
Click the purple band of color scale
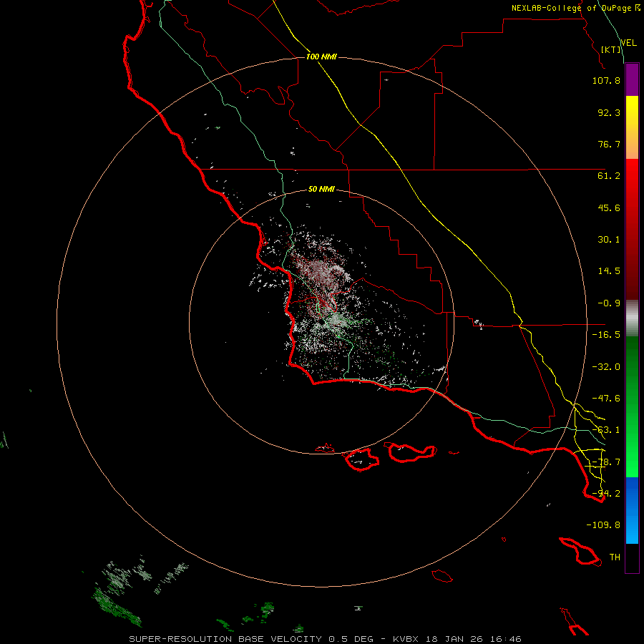tap(632, 80)
